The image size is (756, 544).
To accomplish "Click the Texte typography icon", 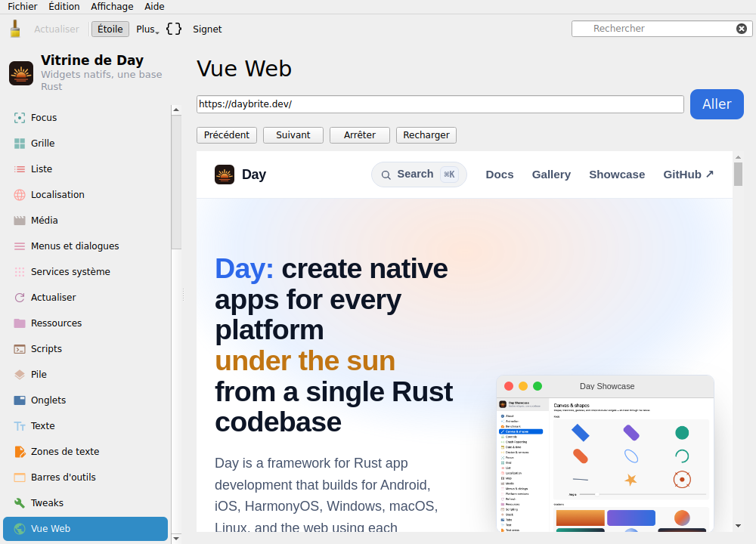I will click(x=20, y=426).
